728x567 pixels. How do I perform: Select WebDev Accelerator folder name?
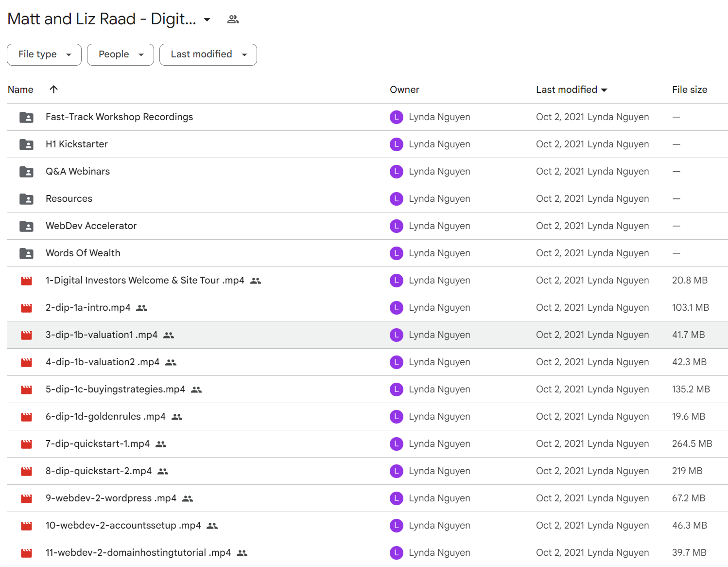pos(91,226)
